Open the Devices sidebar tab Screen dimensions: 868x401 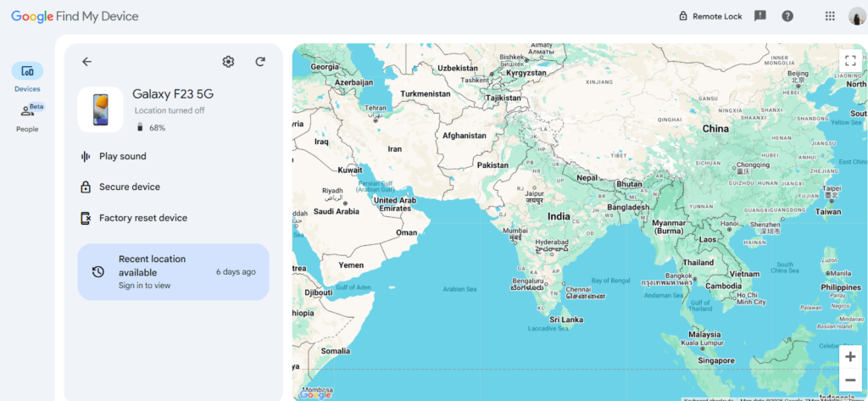tap(27, 77)
